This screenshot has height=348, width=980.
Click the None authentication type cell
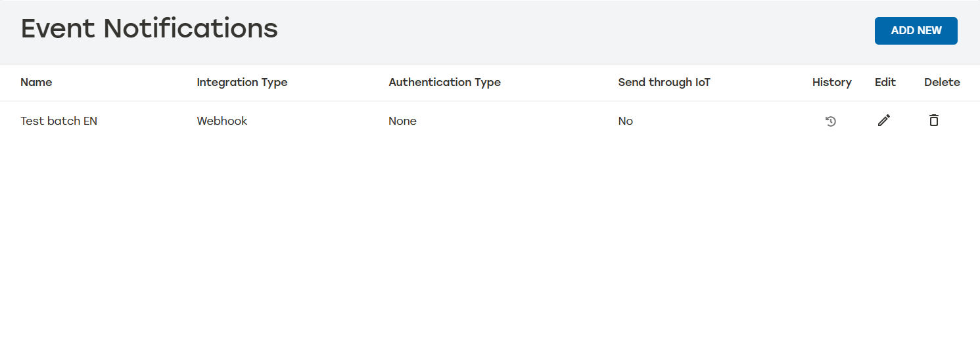point(402,121)
